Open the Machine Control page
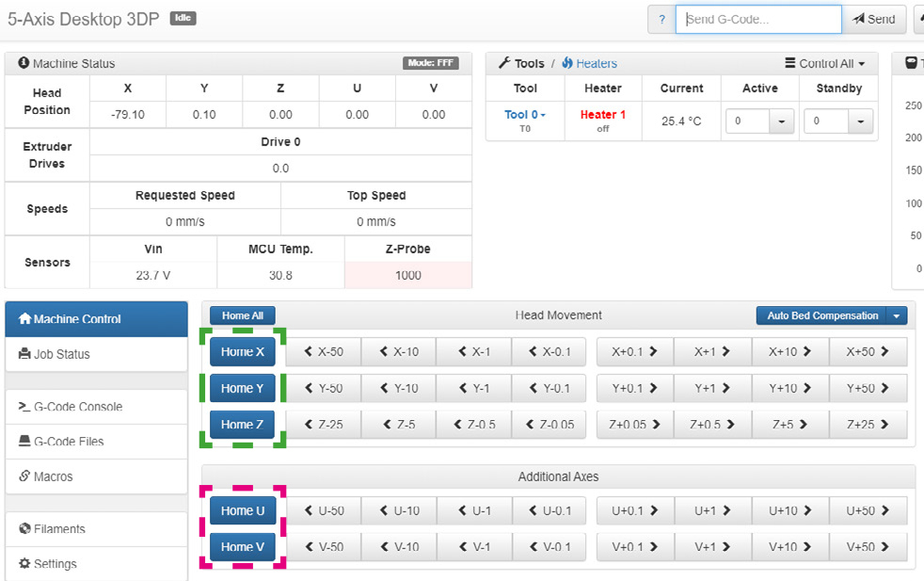This screenshot has height=581, width=924. (96, 319)
